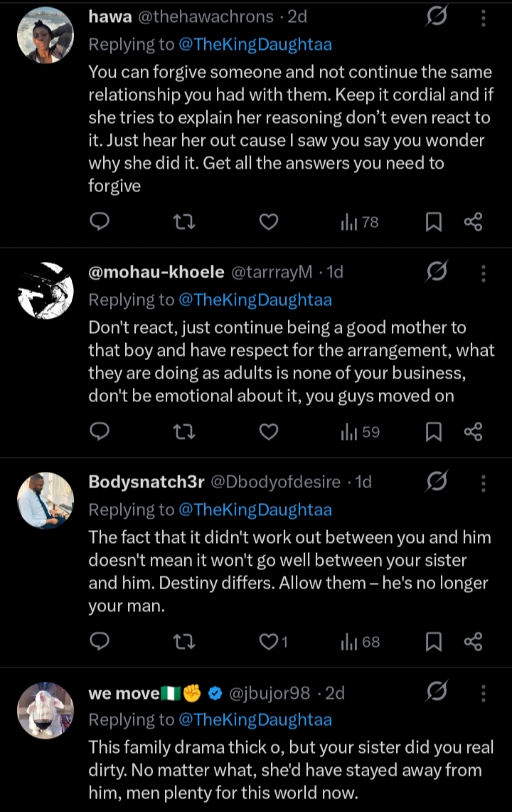Open more options on Bodysnatch3r's tweet
This screenshot has height=812, width=512.
tap(483, 484)
